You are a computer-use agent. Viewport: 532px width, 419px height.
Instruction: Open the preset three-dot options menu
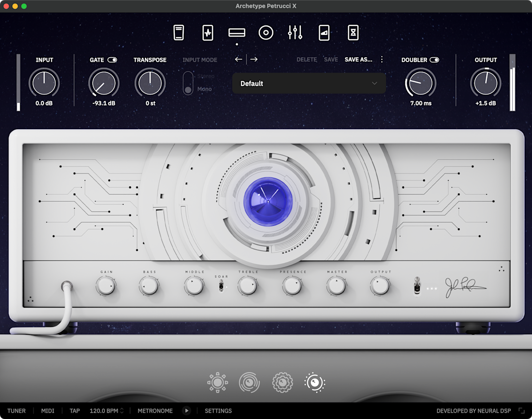coord(382,60)
